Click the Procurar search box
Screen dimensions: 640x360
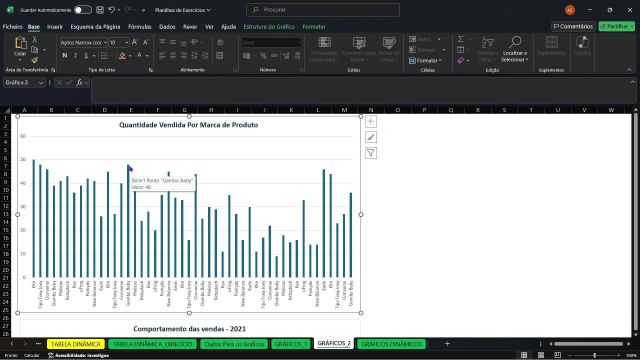click(323, 10)
